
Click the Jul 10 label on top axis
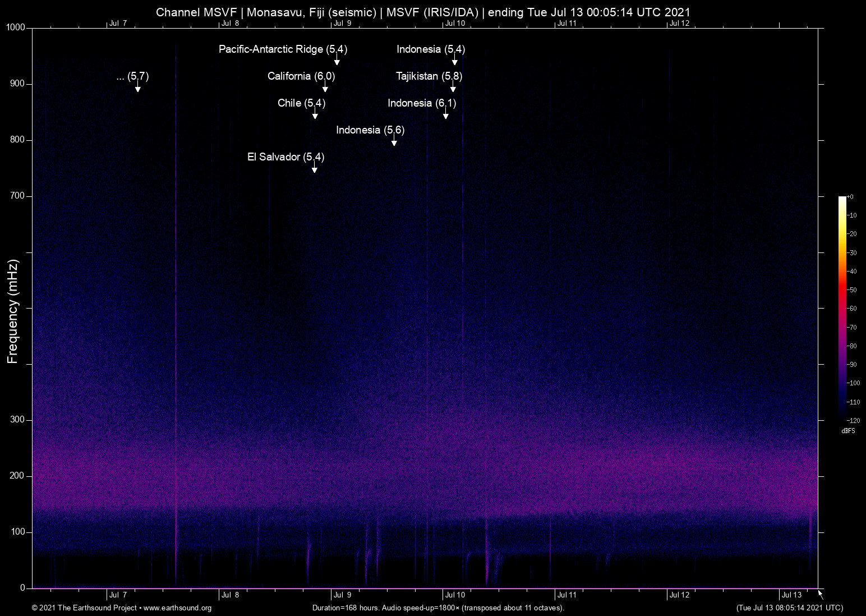(x=455, y=23)
